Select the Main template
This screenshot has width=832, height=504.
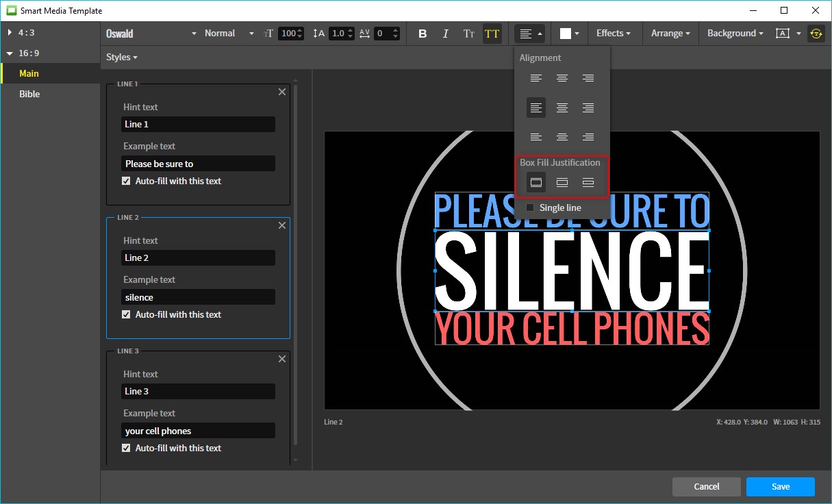(x=50, y=73)
